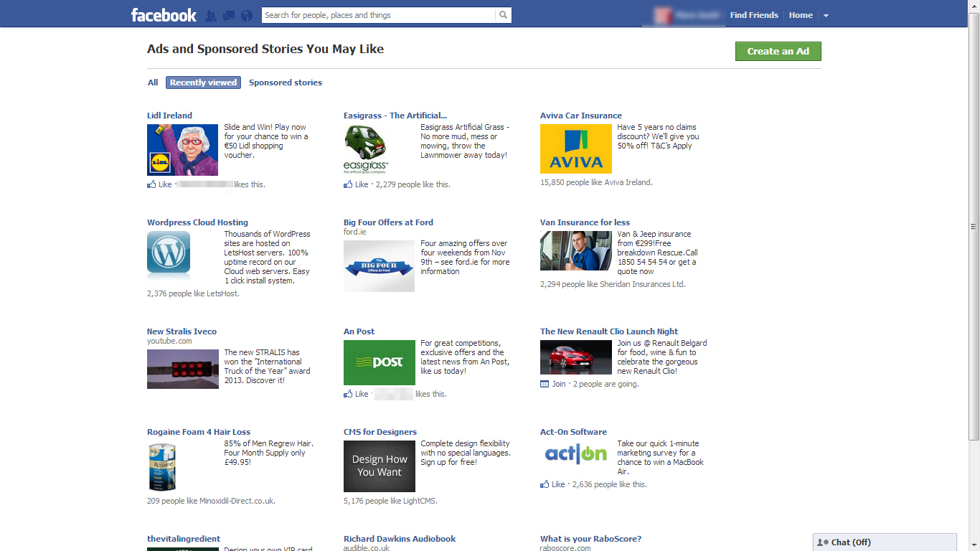Open the friend requests icon

(211, 15)
